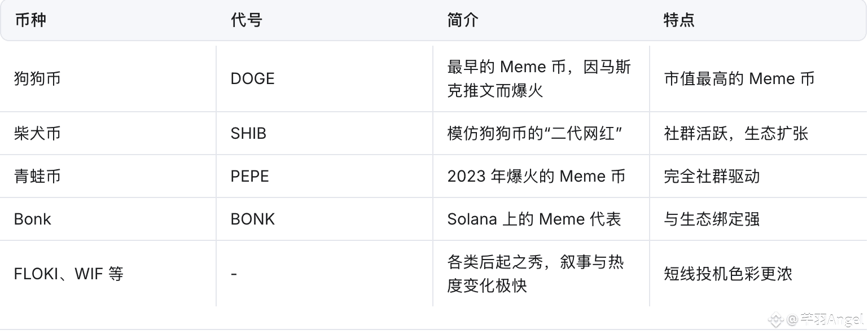The image size is (868, 334).
Task: Select the 完全社群驱动 cell
Action: coord(712,176)
